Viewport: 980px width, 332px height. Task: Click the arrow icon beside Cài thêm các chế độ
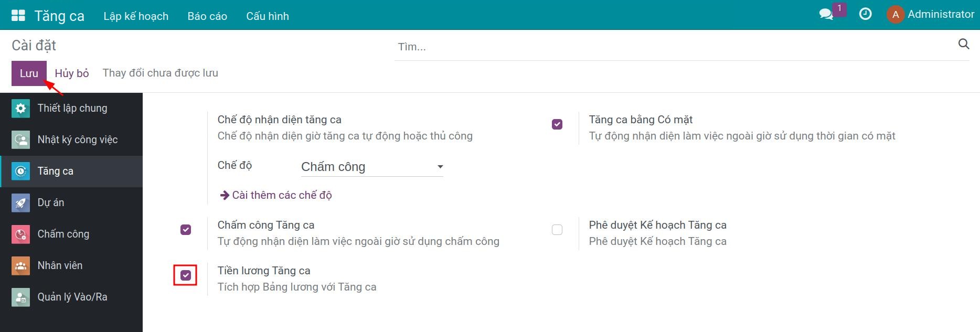point(225,195)
